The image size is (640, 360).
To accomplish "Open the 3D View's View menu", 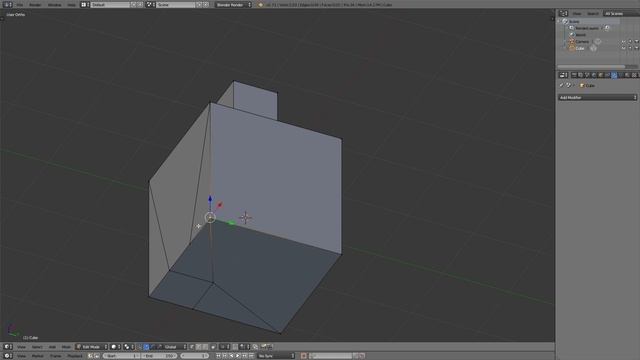I will tap(21, 347).
